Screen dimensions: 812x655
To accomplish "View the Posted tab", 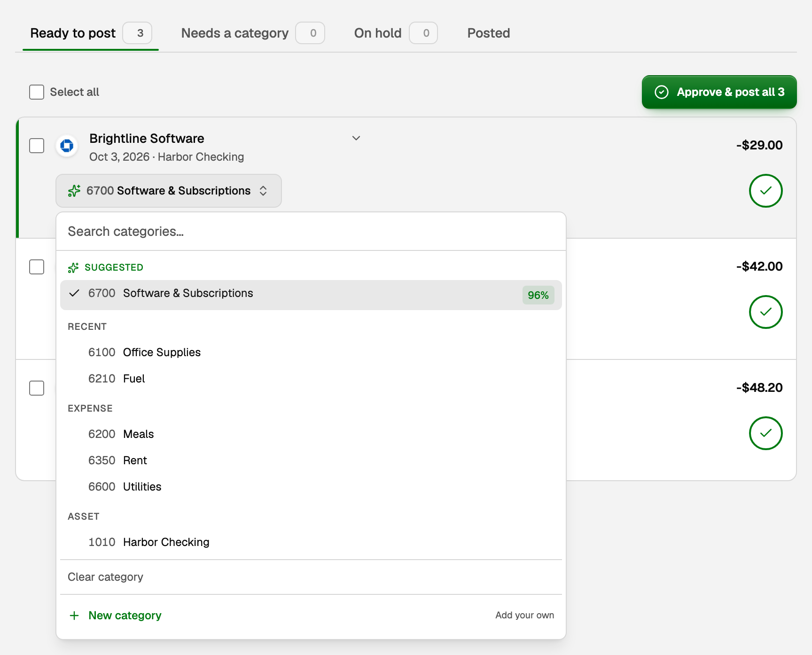I will pyautogui.click(x=489, y=33).
